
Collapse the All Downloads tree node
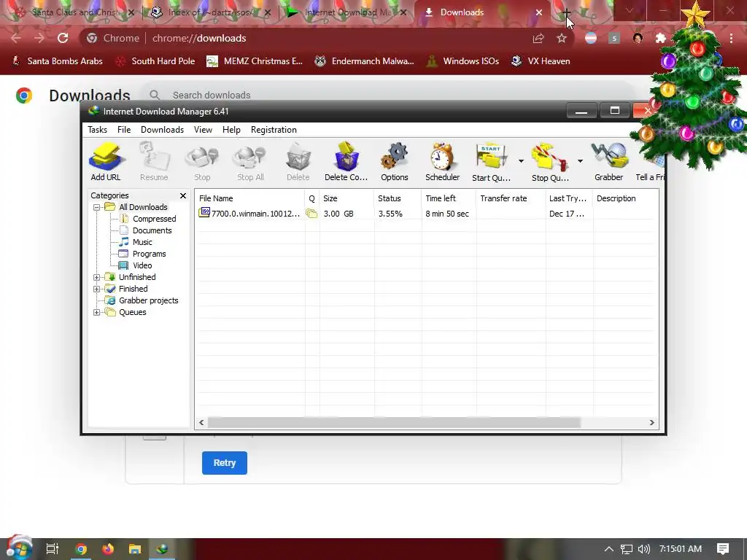(x=97, y=207)
